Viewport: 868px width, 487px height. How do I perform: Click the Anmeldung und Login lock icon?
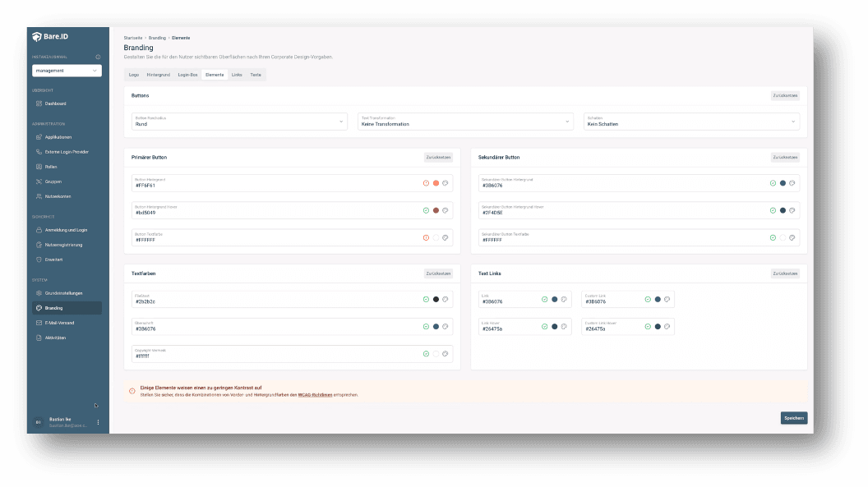[x=39, y=230]
